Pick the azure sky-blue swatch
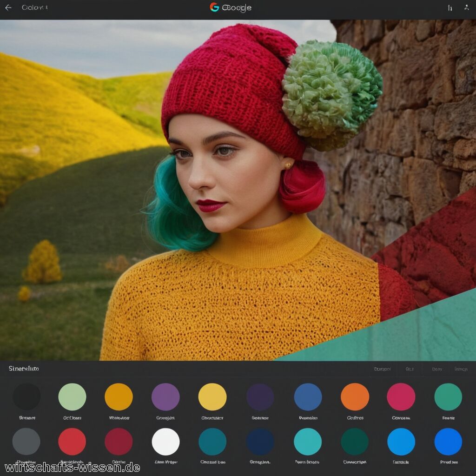This screenshot has width=476, height=476. (x=401, y=442)
